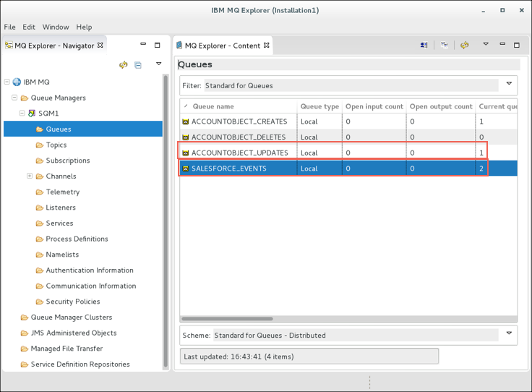Image resolution: width=532 pixels, height=392 pixels.
Task: Select the Subscriptions folder
Action: [68, 161]
